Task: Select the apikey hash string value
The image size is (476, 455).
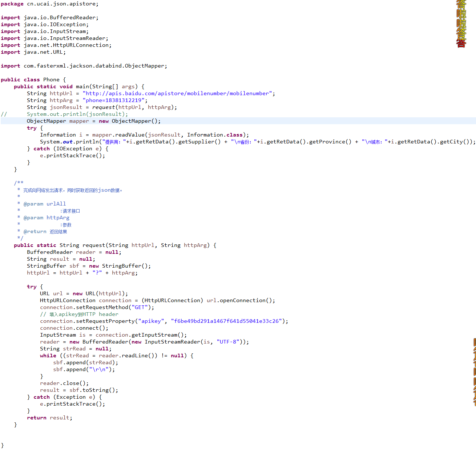Action: tap(226, 321)
